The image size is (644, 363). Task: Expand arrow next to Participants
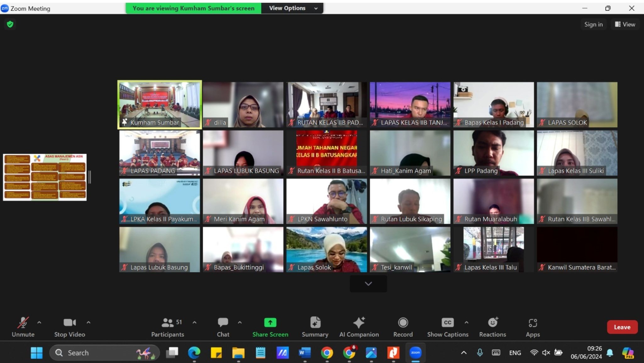194,322
